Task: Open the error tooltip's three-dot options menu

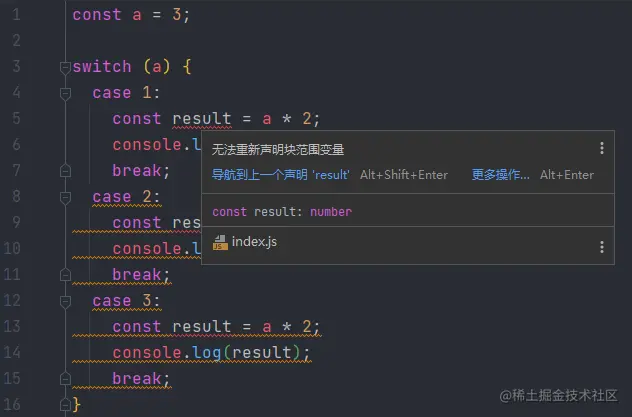Action: (x=601, y=148)
